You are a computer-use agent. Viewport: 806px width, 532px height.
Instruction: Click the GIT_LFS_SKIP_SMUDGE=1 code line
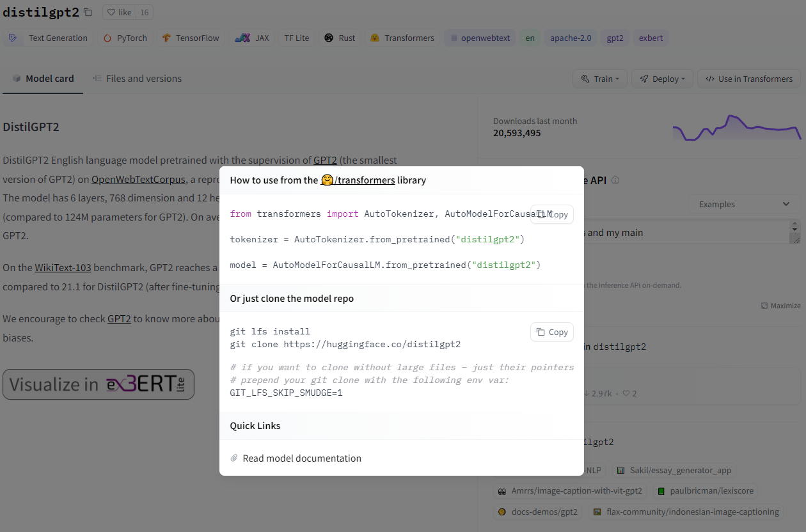[287, 393]
